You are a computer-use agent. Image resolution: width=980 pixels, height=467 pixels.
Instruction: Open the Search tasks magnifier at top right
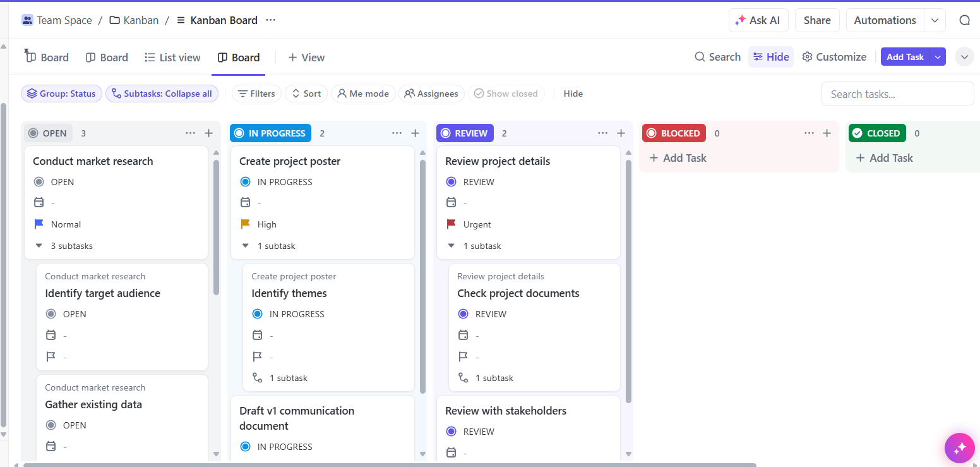[x=965, y=20]
